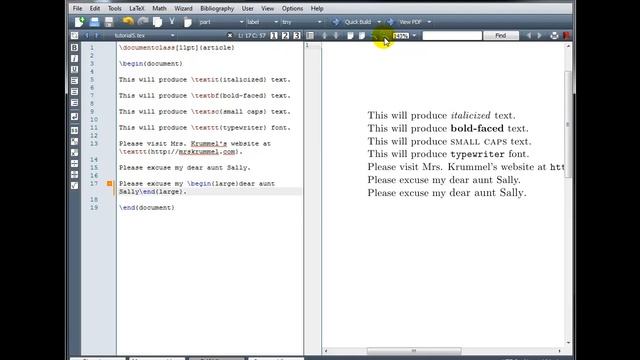Image resolution: width=640 pixels, height=360 pixels.
Task: Go to next PDF page down arrow
Action: 336,36
